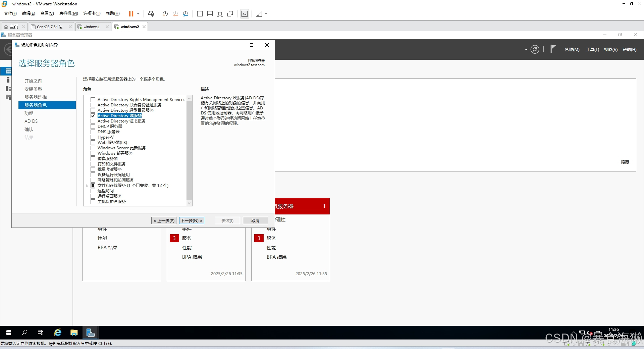Viewport: 644px width, 349px height.
Task: Select the 开始之前 wizard step
Action: tap(33, 81)
